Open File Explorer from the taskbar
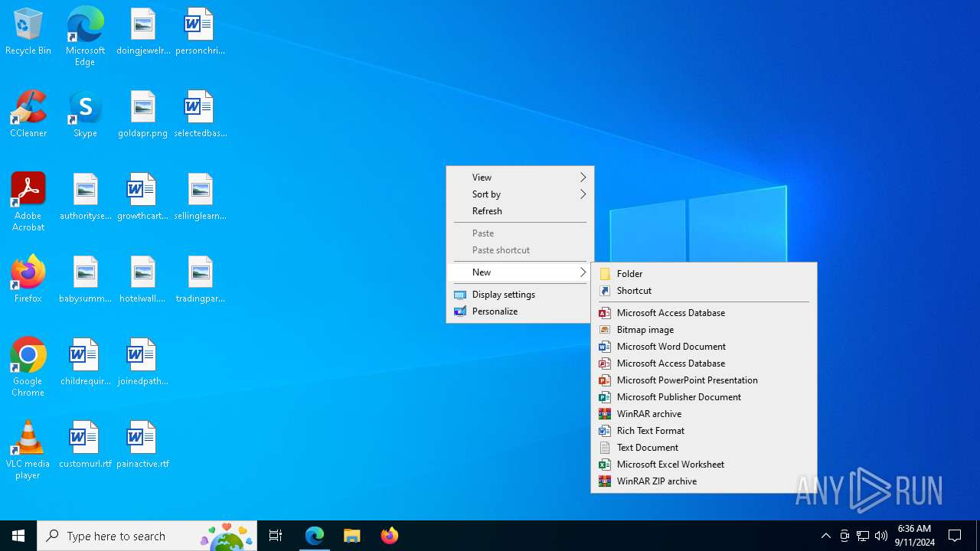Viewport: 980px width, 551px height. [x=351, y=536]
